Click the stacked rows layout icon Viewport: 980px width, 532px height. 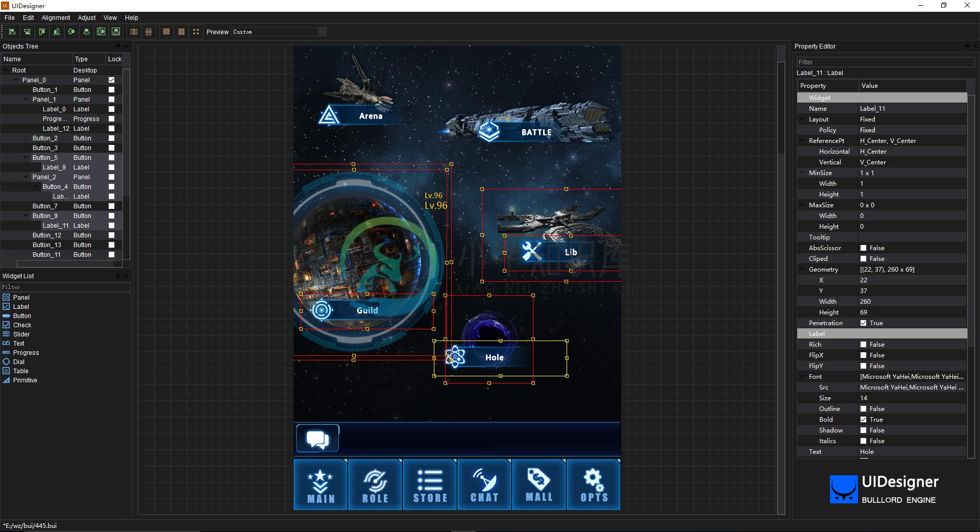click(166, 32)
